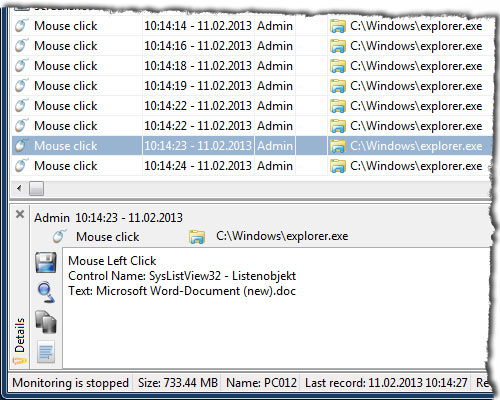Select the Mouse click row at 10:14:16
This screenshot has height=400, width=500.
click(x=252, y=46)
